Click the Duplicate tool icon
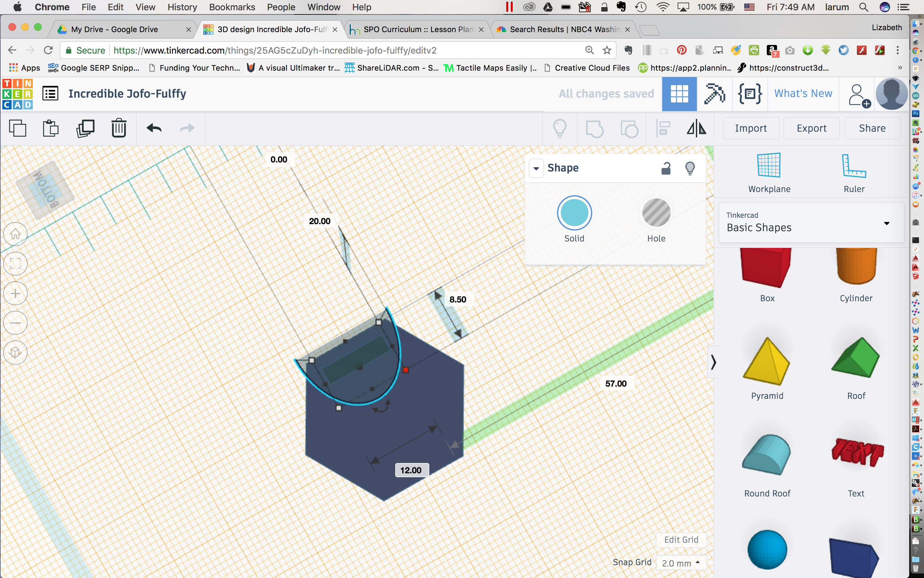Viewport: 924px width, 578px height. (x=85, y=128)
